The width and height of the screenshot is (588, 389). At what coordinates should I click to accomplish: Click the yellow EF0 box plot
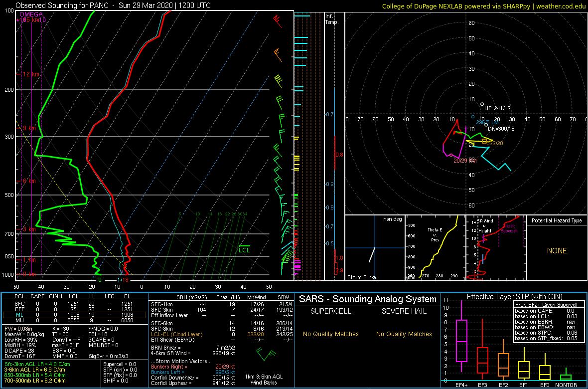pyautogui.click(x=546, y=367)
